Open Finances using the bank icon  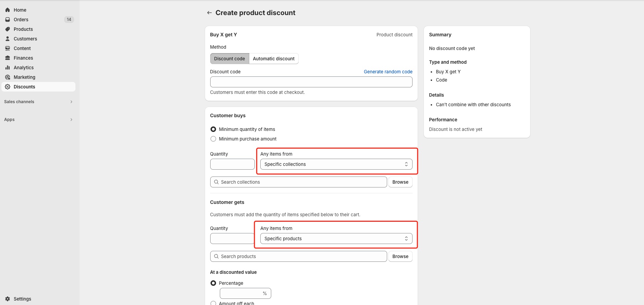(x=8, y=58)
